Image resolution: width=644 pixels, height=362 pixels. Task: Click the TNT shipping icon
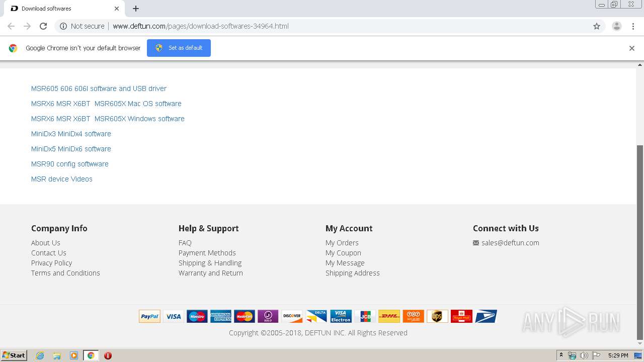[414, 316]
